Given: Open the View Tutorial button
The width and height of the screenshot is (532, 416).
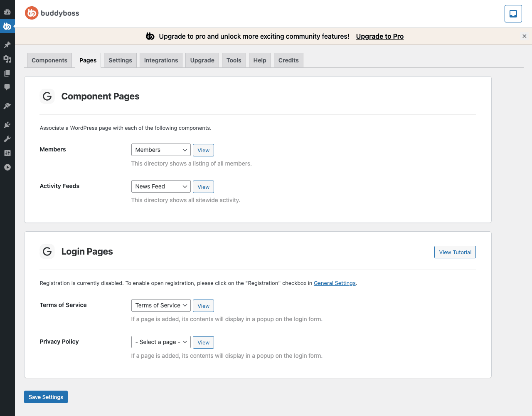Looking at the screenshot, I should (x=455, y=252).
